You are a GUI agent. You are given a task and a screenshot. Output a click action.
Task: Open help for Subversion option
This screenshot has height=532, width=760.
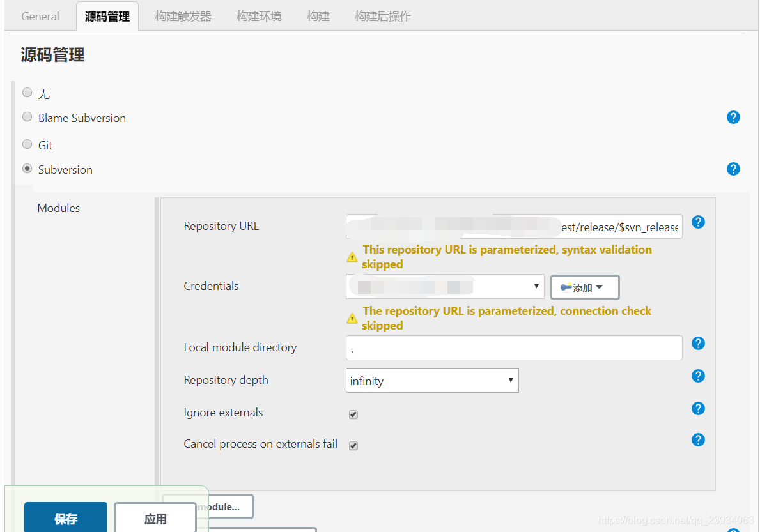tap(733, 169)
